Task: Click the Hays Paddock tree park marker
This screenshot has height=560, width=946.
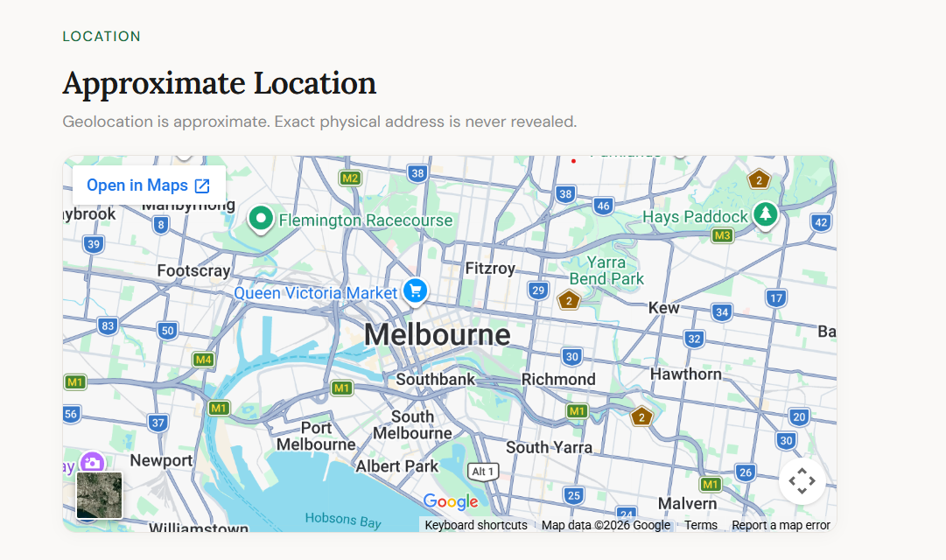Action: pyautogui.click(x=765, y=215)
